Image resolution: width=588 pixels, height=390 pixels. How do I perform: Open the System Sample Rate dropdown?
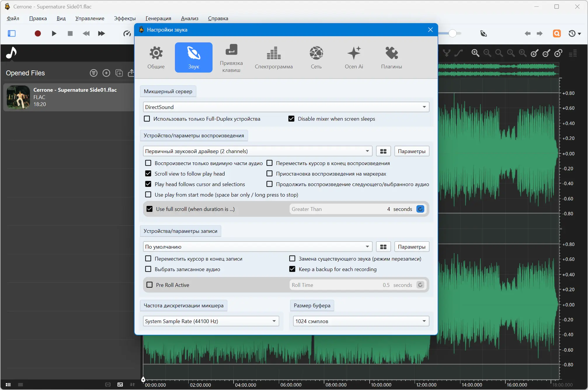274,321
